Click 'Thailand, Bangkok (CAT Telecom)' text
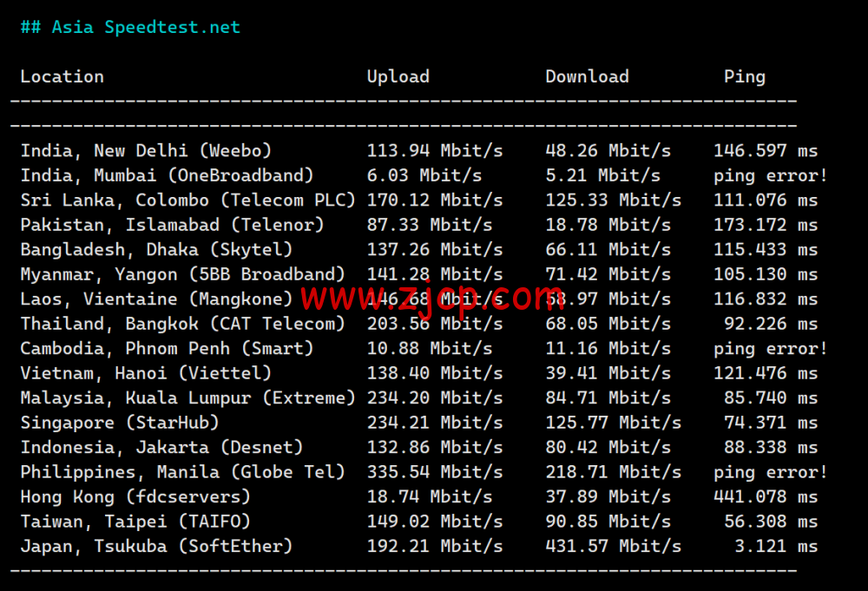This screenshot has width=868, height=591. 182,325
